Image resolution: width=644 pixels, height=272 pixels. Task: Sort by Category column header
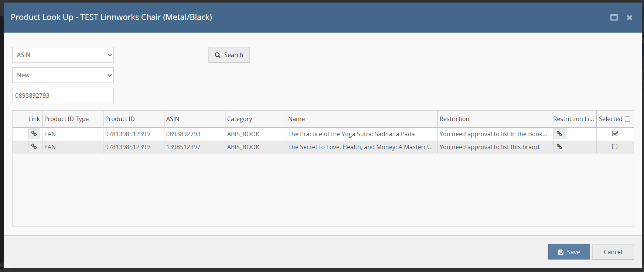[256, 119]
